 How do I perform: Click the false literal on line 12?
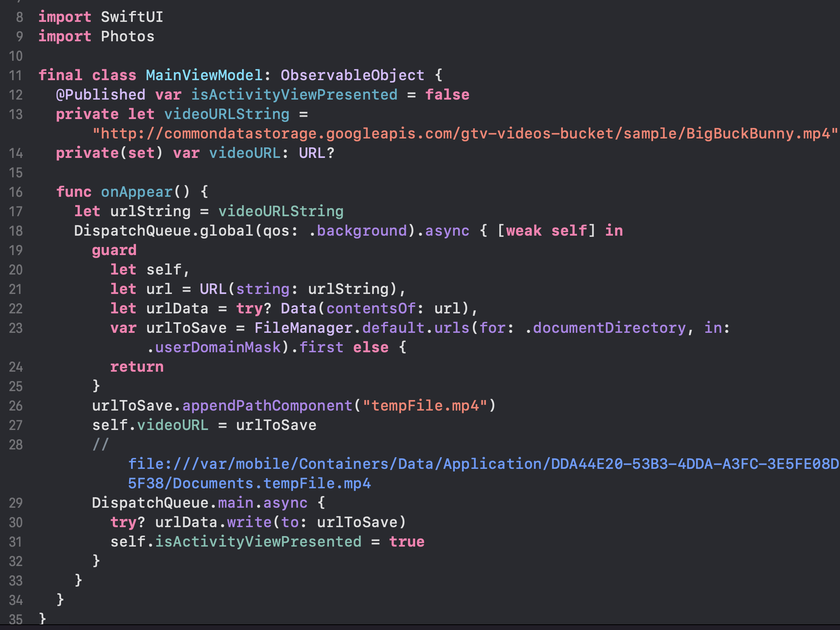pyautogui.click(x=447, y=95)
